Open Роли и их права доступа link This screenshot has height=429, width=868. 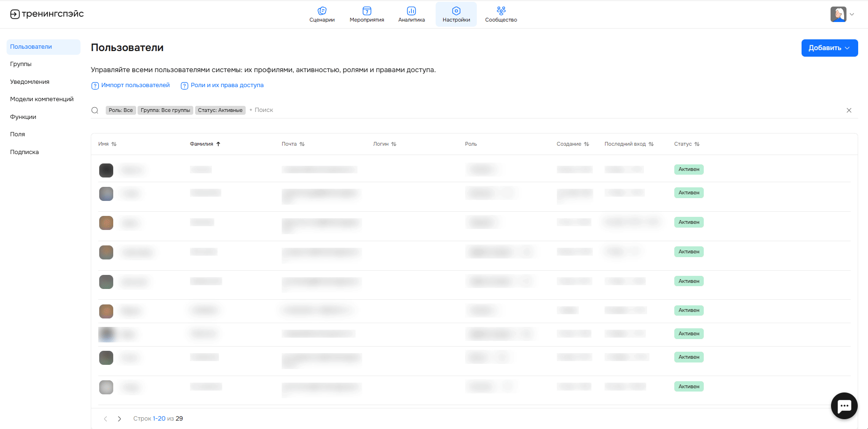227,85
